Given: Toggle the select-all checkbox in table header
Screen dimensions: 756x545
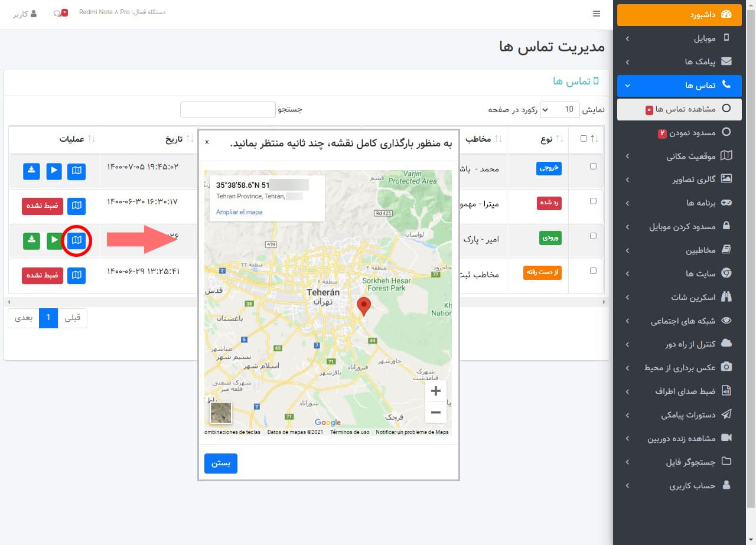Looking at the screenshot, I should click(x=584, y=139).
